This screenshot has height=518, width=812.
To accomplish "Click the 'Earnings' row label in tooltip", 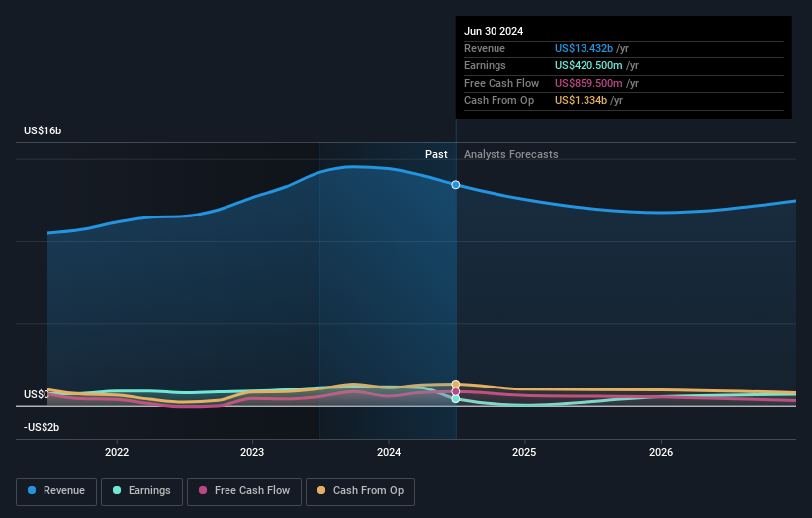I will click(x=485, y=65).
